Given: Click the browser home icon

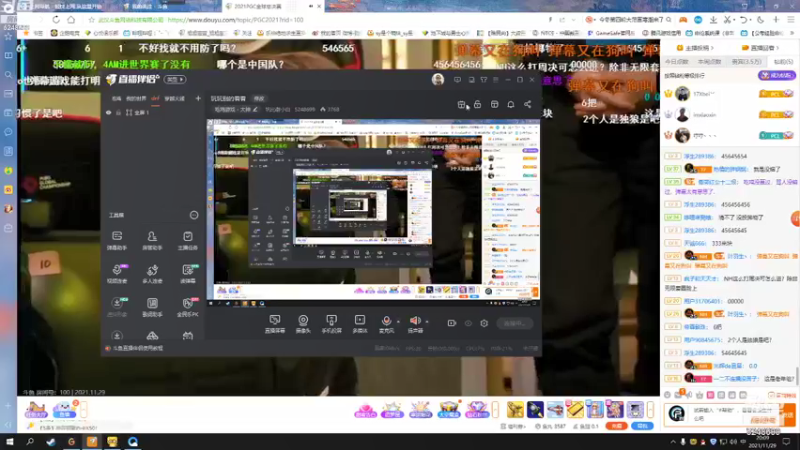Looking at the screenshot, I should click(x=71, y=20).
